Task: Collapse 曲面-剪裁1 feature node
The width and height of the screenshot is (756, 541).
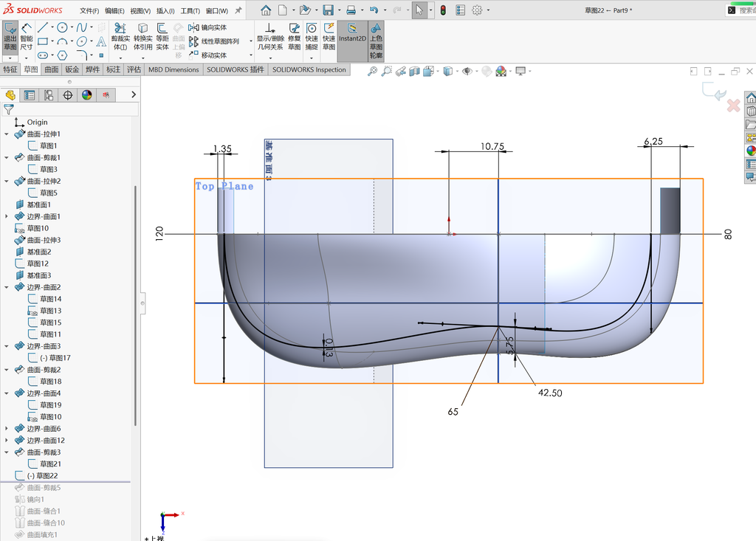Action: click(6, 158)
